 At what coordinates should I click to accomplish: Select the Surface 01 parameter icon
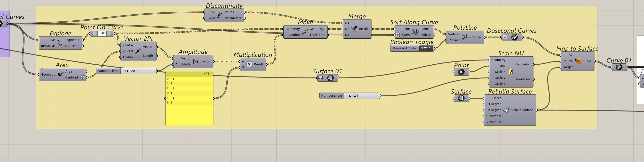tap(330, 78)
